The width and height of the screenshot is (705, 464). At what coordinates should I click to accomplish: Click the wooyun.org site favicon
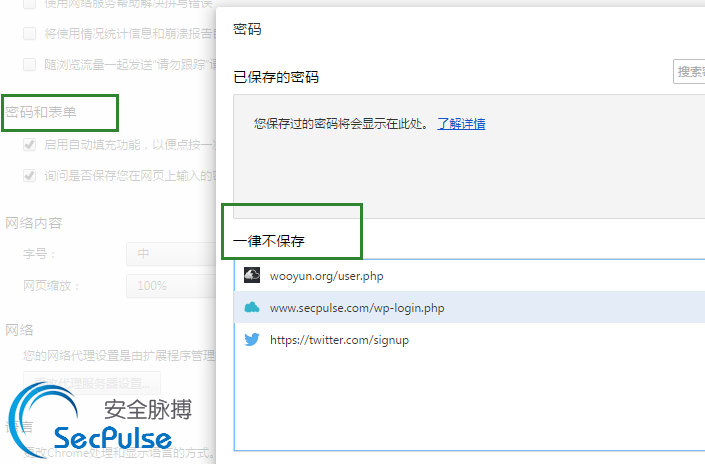[x=252, y=275]
